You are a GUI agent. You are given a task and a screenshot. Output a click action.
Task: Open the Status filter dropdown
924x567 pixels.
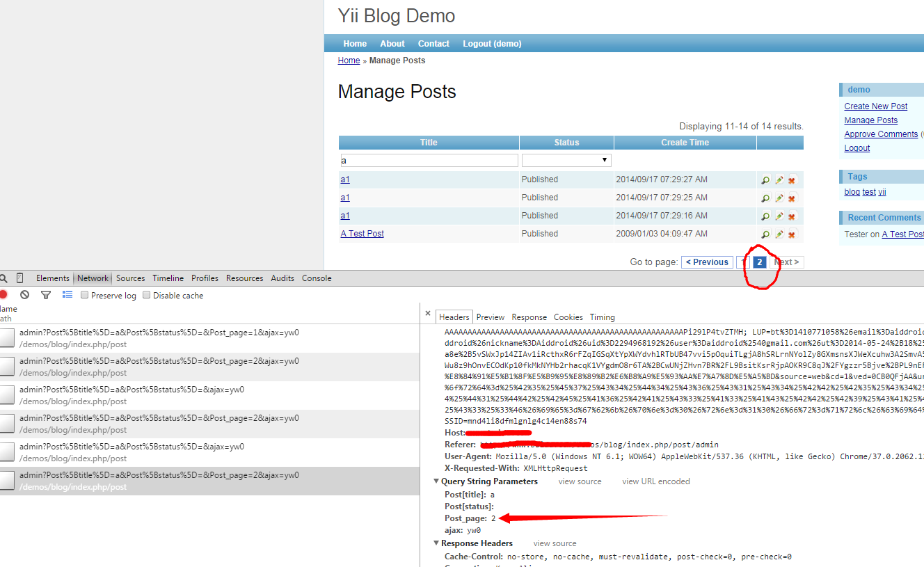[x=566, y=160]
